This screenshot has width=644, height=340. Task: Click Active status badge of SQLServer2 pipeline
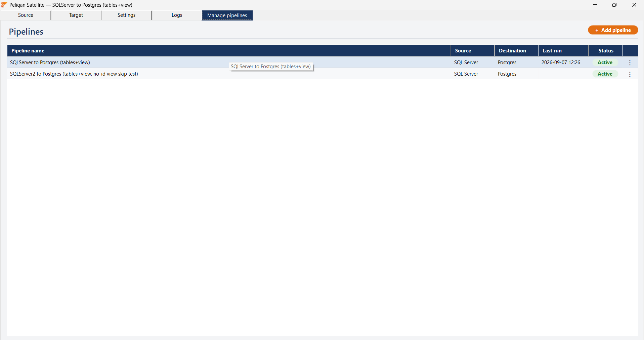click(x=605, y=74)
